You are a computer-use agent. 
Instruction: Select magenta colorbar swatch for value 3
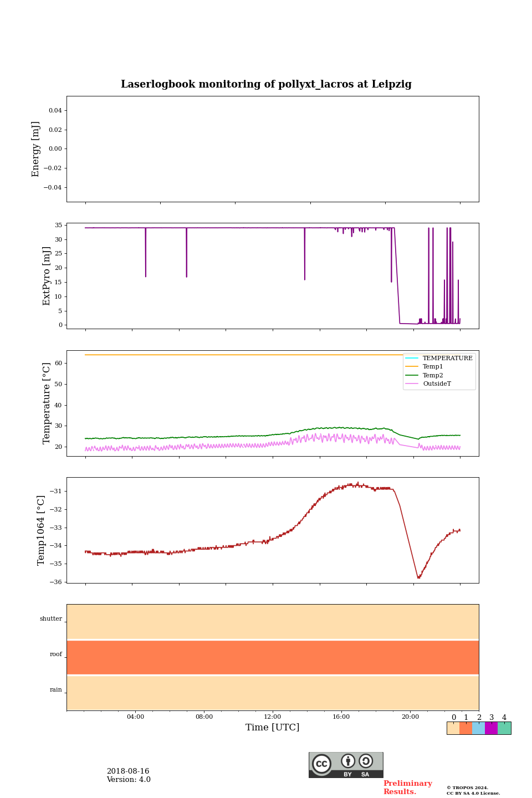click(x=491, y=728)
